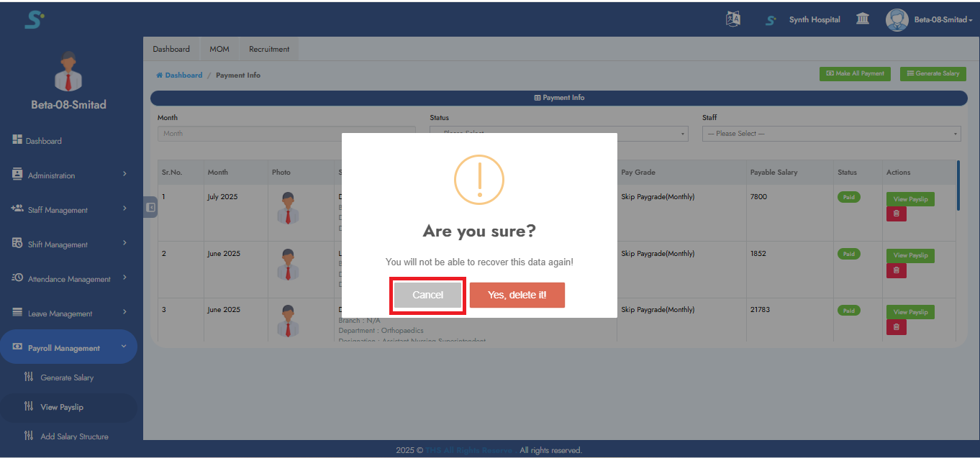Collapse the sidebar using the panel toggle
The width and height of the screenshot is (980, 458).
[150, 207]
